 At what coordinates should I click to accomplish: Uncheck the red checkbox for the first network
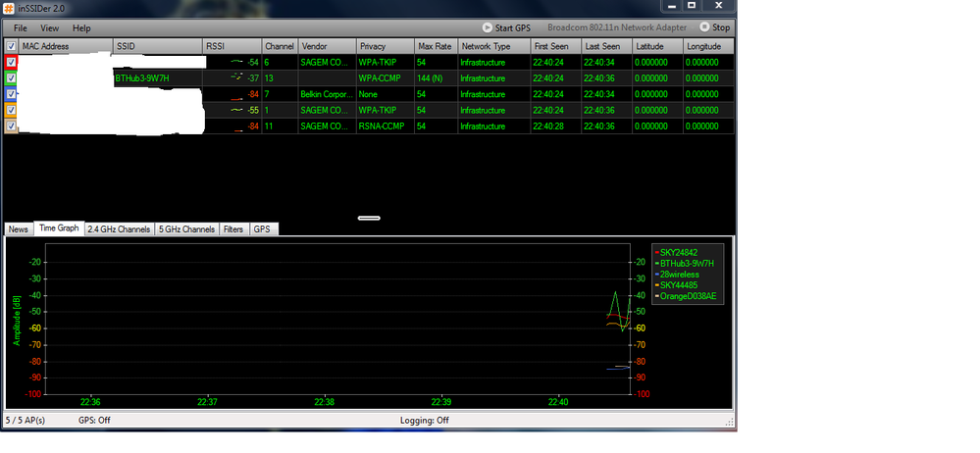click(x=11, y=62)
